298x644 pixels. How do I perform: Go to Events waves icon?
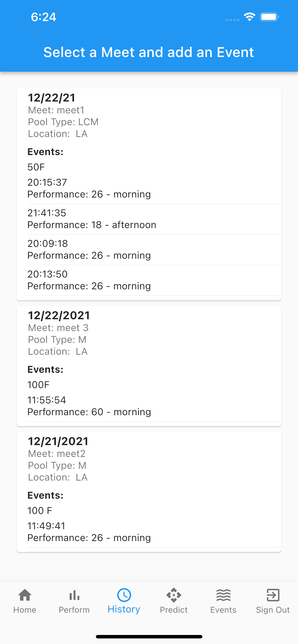223,595
